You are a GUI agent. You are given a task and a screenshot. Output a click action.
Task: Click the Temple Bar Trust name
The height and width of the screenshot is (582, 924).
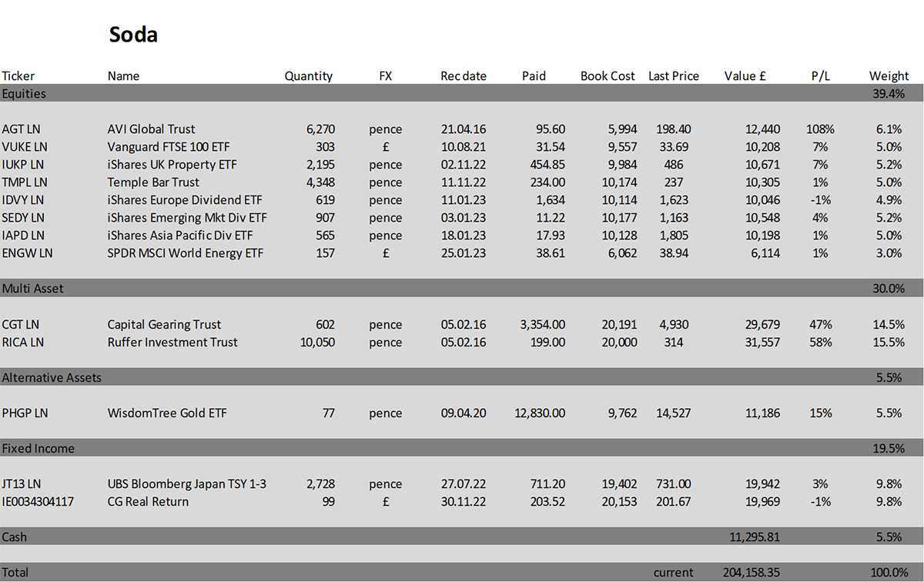pos(153,182)
